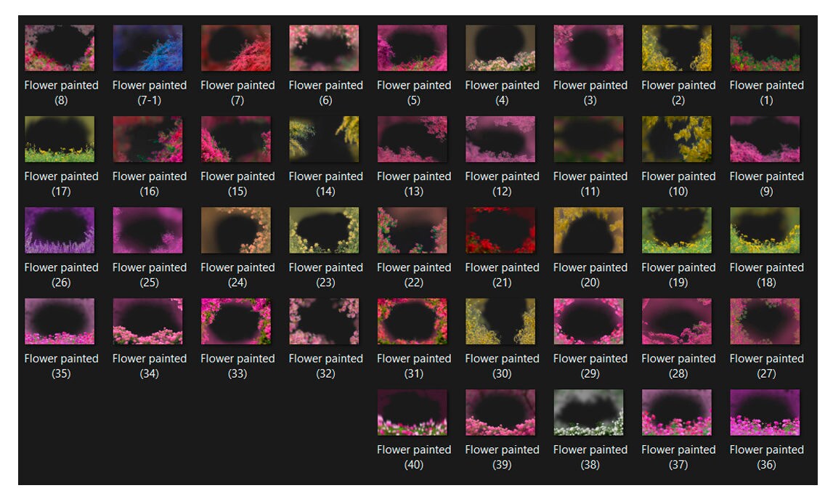This screenshot has width=833, height=504.
Task: Click the Flower painted (16) image
Action: pyautogui.click(x=147, y=139)
